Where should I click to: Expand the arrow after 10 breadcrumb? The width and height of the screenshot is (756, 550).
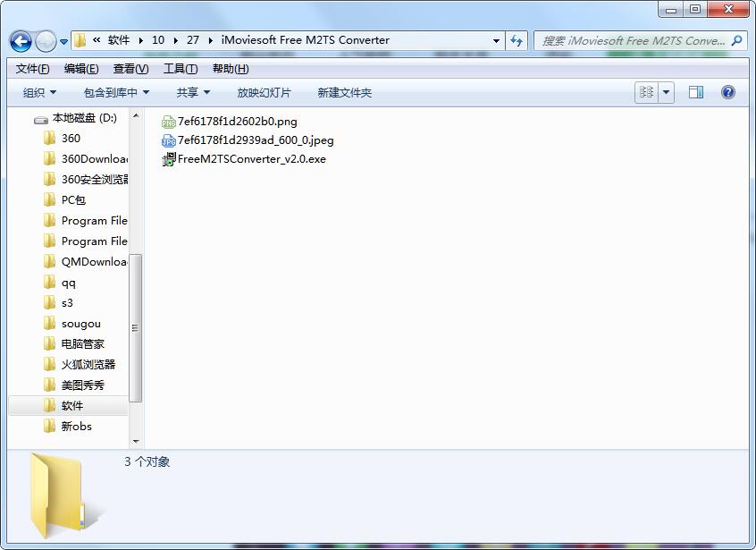(175, 40)
